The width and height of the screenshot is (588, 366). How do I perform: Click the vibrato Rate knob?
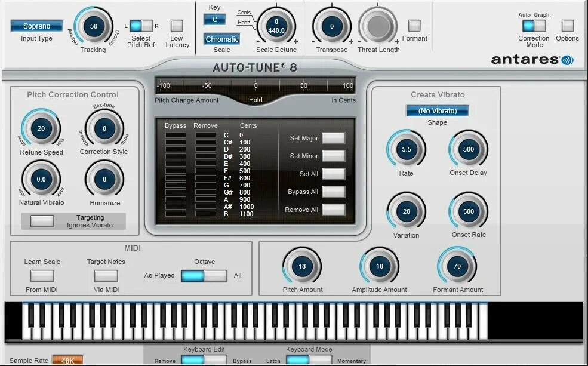(407, 149)
